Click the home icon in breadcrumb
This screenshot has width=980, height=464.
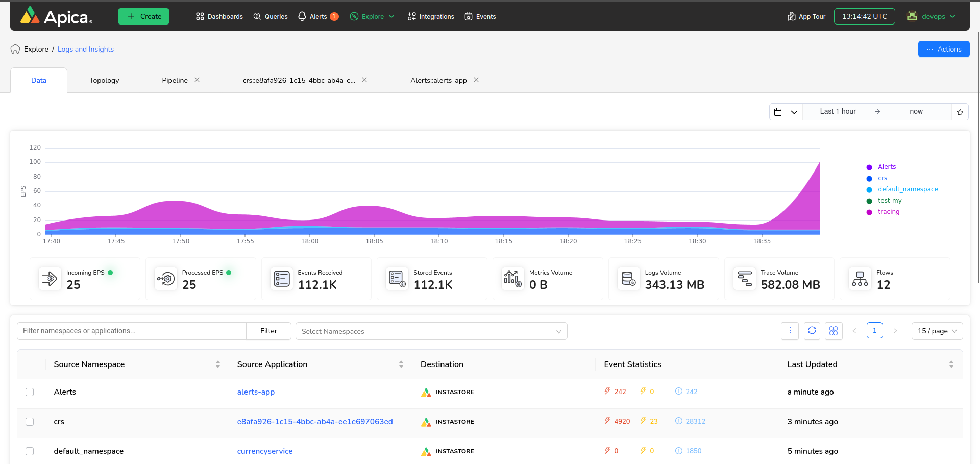pyautogui.click(x=15, y=50)
